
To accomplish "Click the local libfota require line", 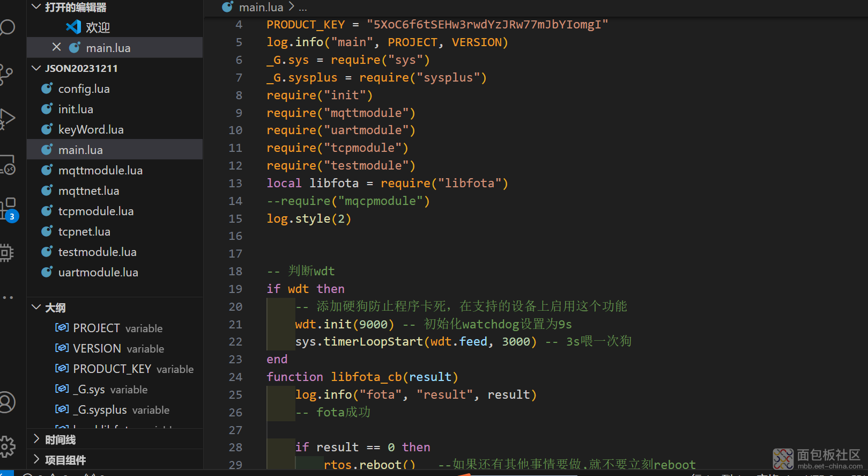I will click(x=387, y=183).
